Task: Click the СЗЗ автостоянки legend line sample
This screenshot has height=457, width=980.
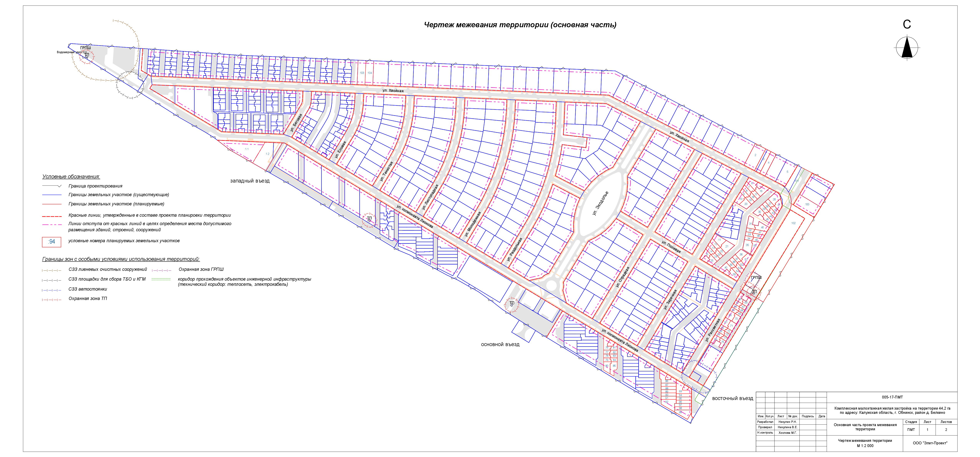Action: pos(51,290)
